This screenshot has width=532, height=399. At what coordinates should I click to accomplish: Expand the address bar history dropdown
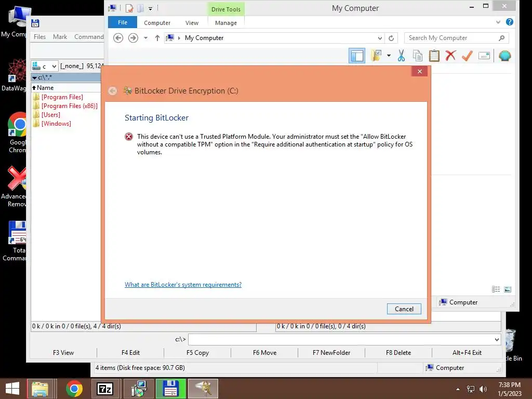[x=380, y=38]
